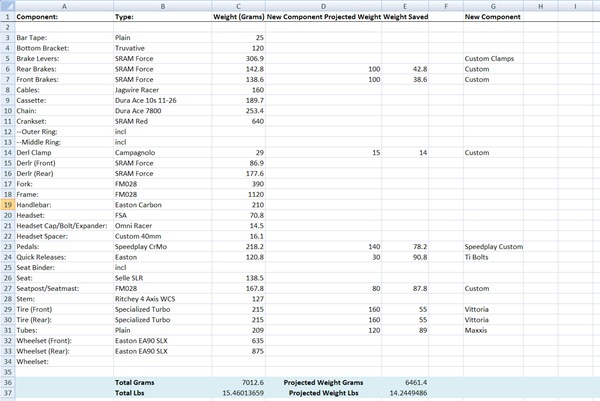Select the 'Selle SLR' cell
600x401 pixels.
click(x=162, y=278)
